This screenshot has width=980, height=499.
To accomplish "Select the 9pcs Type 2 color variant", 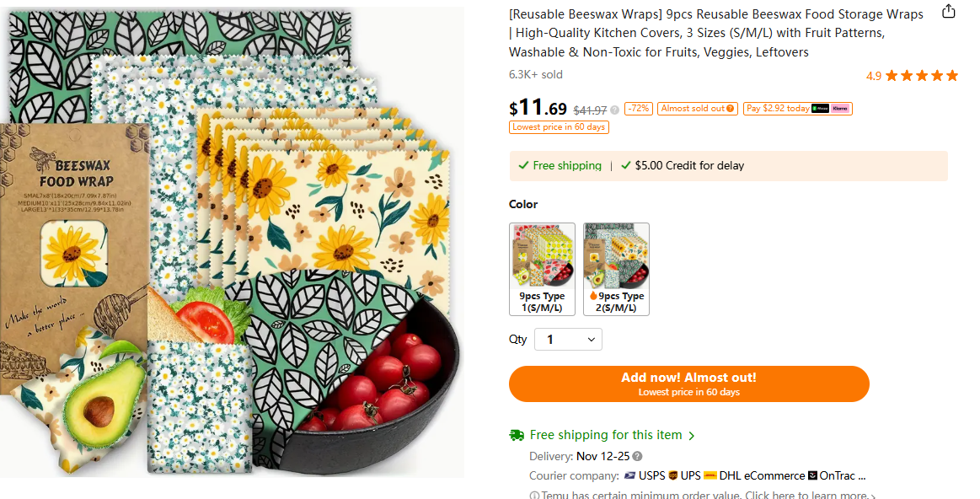I will [x=616, y=269].
